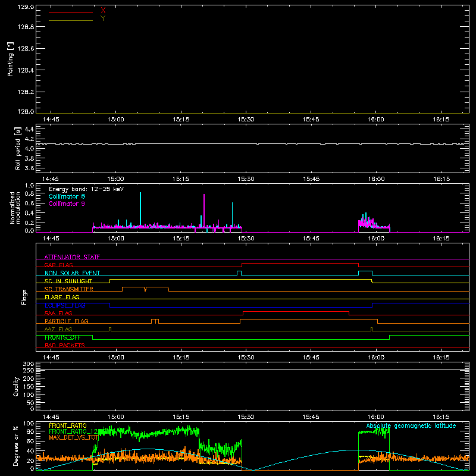Viewport: 476px width, 476px height.
Task: Click the tallest cyan Collimator 8 spike
Action: coord(140,209)
